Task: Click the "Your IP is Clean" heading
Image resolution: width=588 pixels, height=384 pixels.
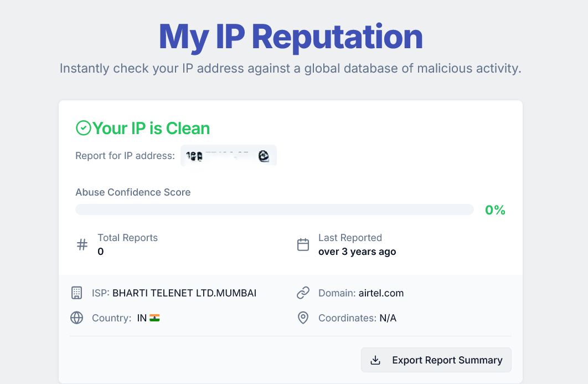Action: [x=151, y=128]
